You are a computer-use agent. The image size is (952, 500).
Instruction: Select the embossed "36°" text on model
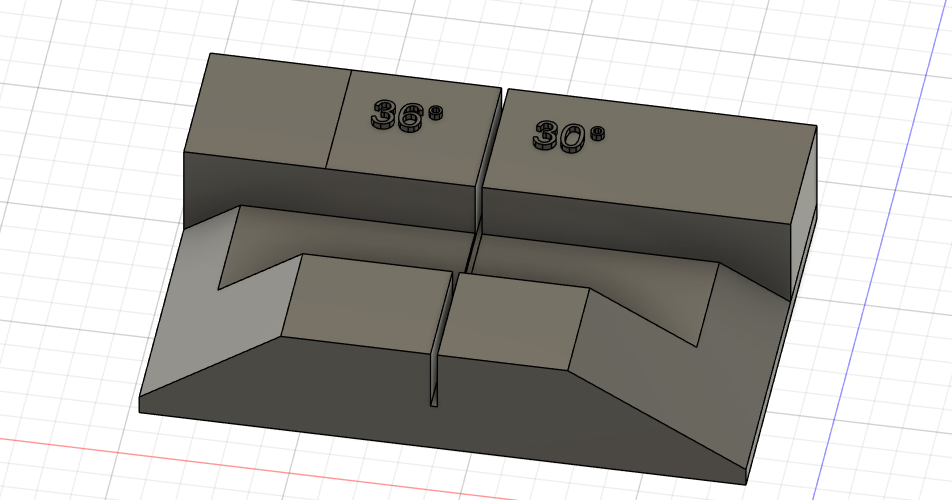tap(407, 115)
